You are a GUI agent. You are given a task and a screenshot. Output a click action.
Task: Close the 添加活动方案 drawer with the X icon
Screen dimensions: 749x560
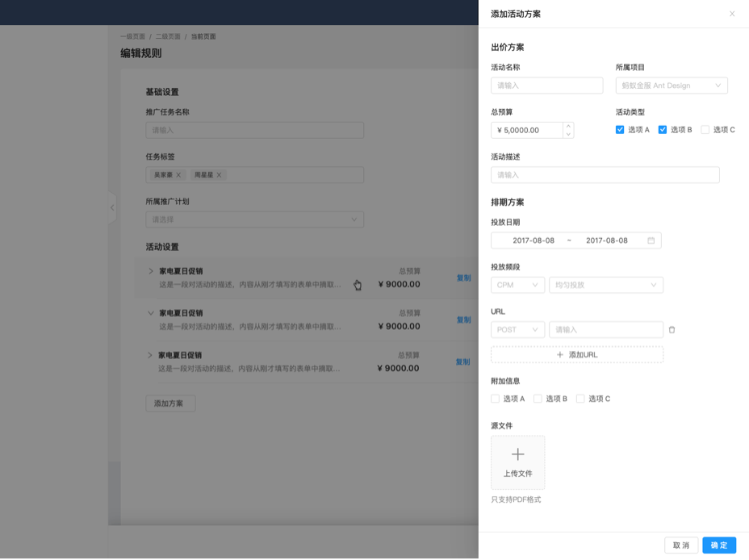[x=732, y=13]
